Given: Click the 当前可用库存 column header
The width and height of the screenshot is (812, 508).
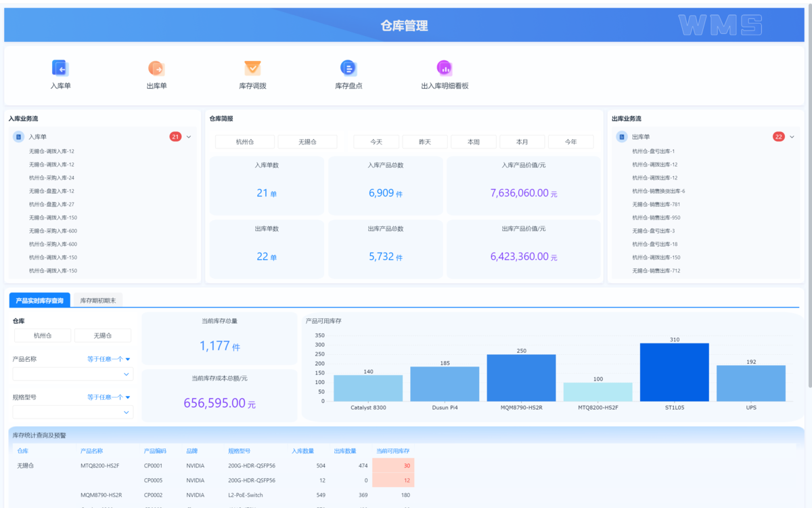Looking at the screenshot, I should point(393,451).
